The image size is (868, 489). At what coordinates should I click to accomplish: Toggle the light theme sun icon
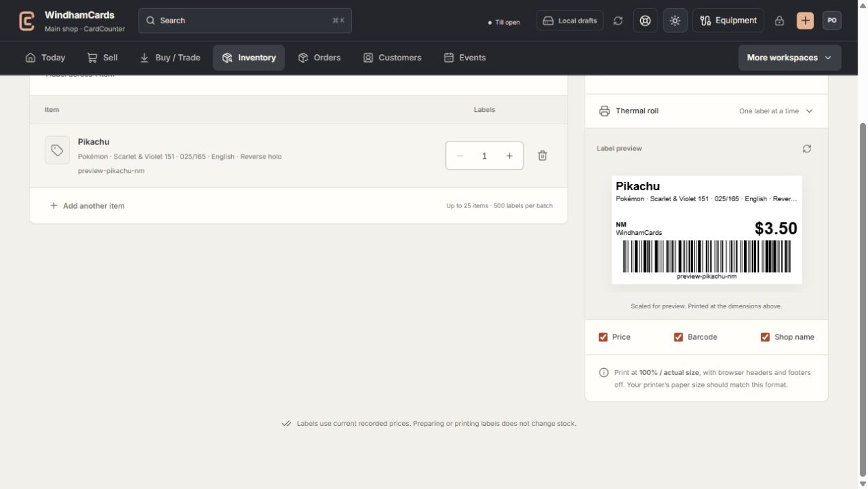(675, 21)
